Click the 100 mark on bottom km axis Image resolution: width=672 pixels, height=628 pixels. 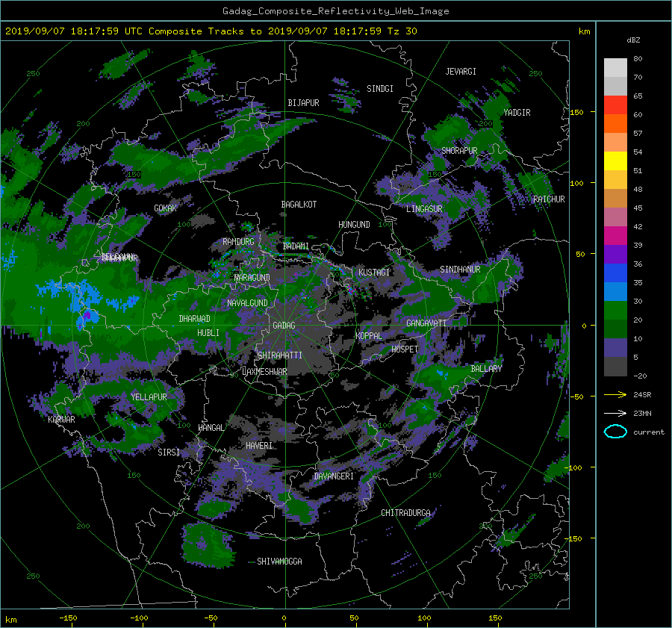coord(424,618)
